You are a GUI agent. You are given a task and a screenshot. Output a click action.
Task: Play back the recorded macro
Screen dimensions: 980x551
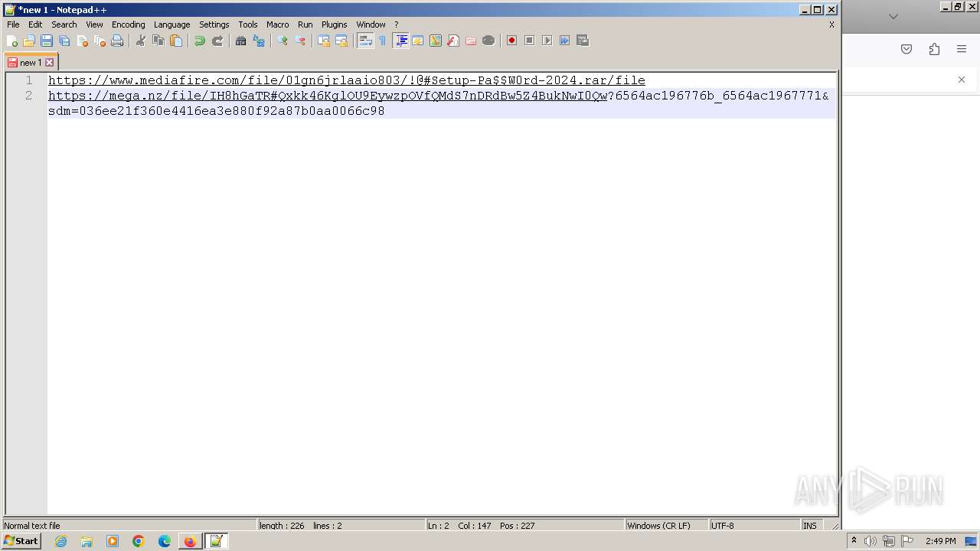(x=547, y=41)
